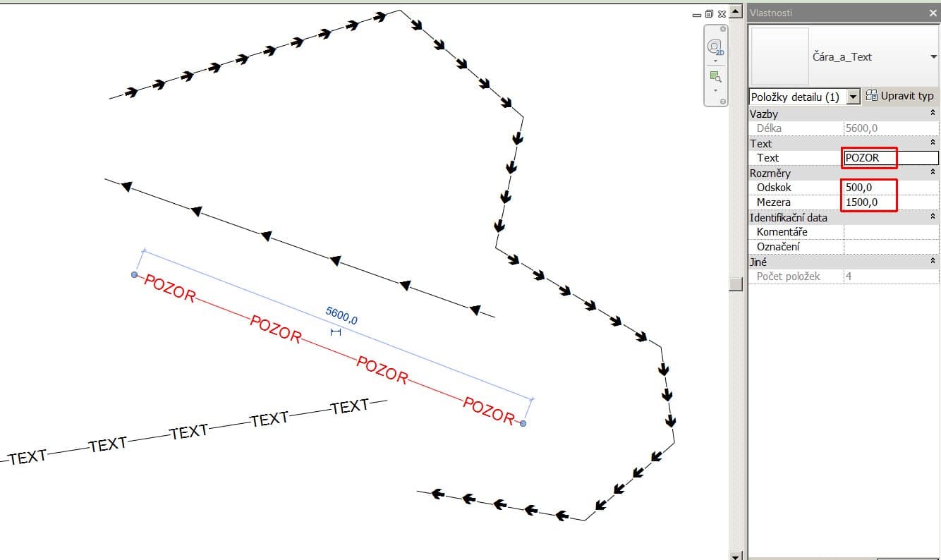941x560 pixels.
Task: Click the left end grip of POZOR line
Action: pyautogui.click(x=134, y=274)
